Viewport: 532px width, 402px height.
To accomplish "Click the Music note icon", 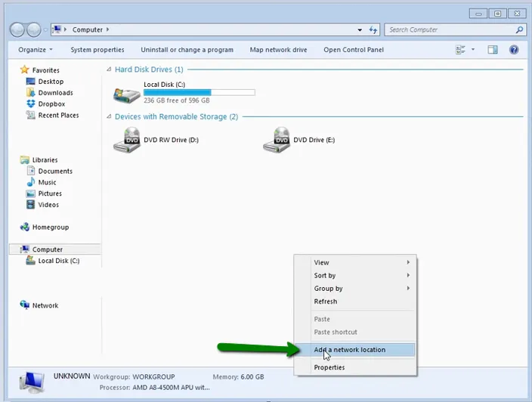I will point(30,182).
